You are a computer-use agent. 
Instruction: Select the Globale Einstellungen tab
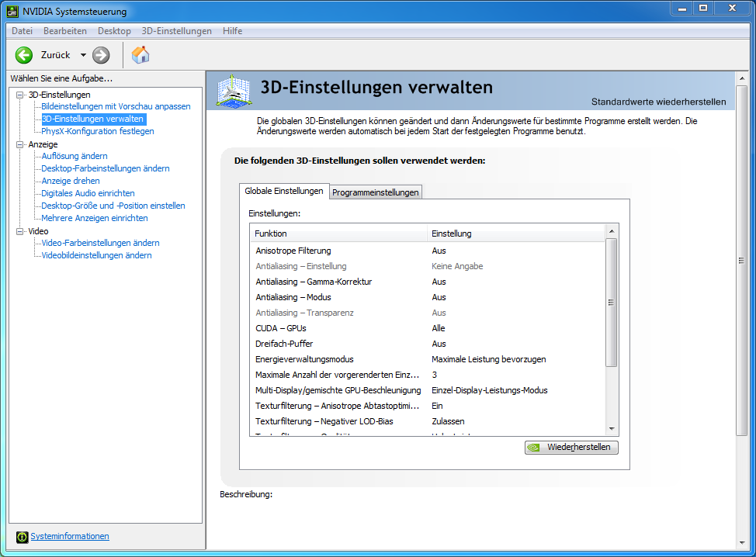[x=284, y=191]
